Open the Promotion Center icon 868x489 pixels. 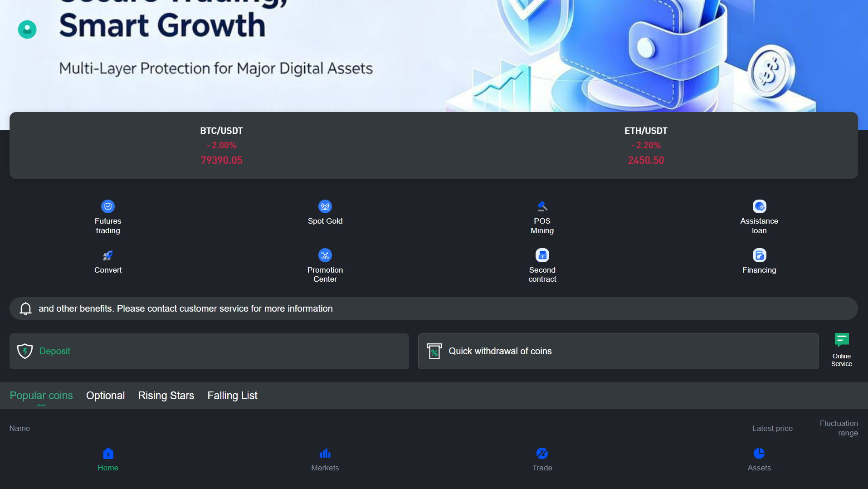[325, 255]
